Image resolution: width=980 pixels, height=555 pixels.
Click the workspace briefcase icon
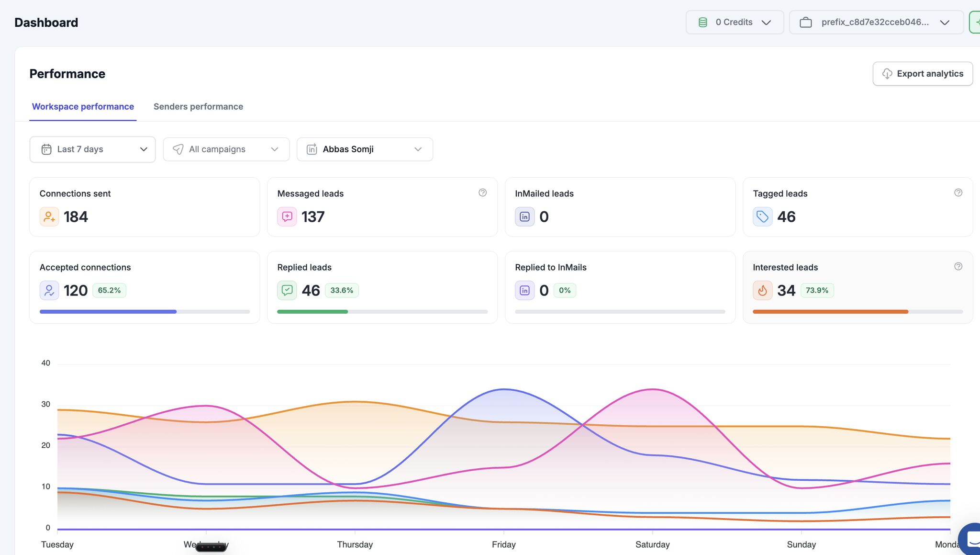point(806,23)
